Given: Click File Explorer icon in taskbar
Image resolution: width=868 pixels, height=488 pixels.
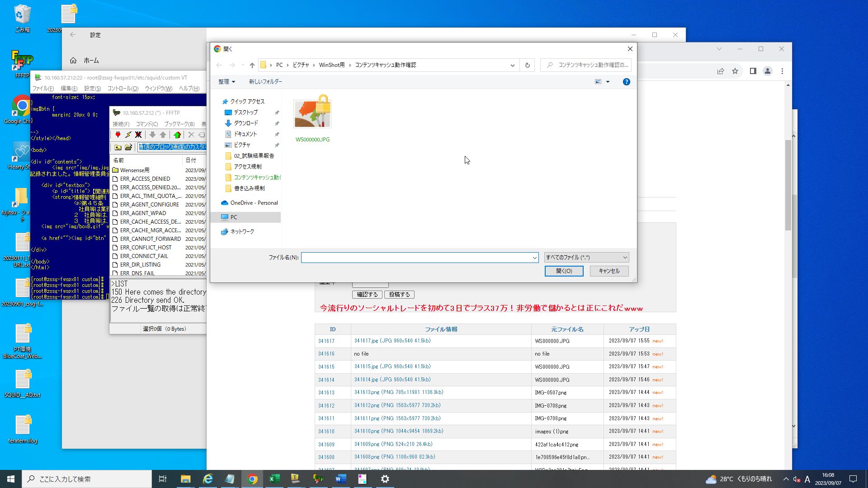Looking at the screenshot, I should pos(185,479).
